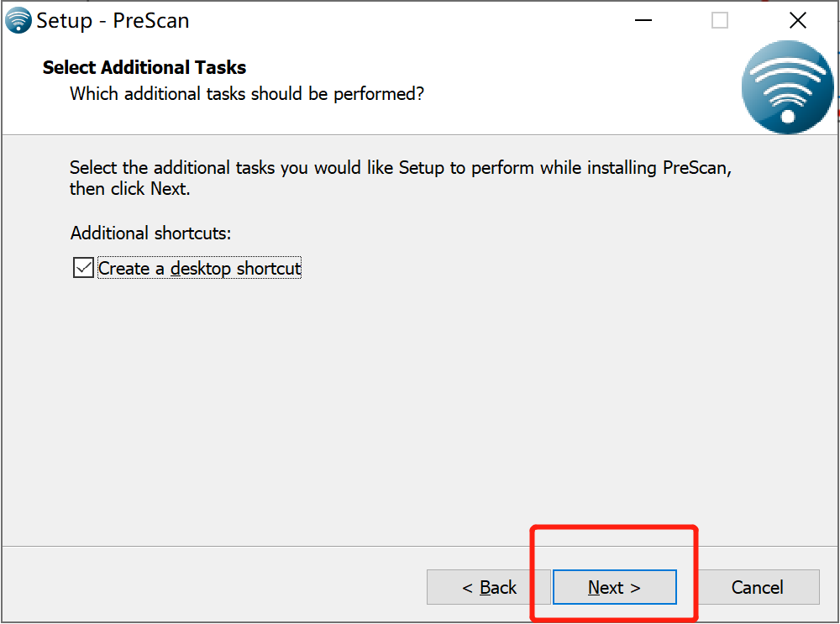Click the greyed-out maximize square
This screenshot has height=624, width=840.
pos(720,20)
